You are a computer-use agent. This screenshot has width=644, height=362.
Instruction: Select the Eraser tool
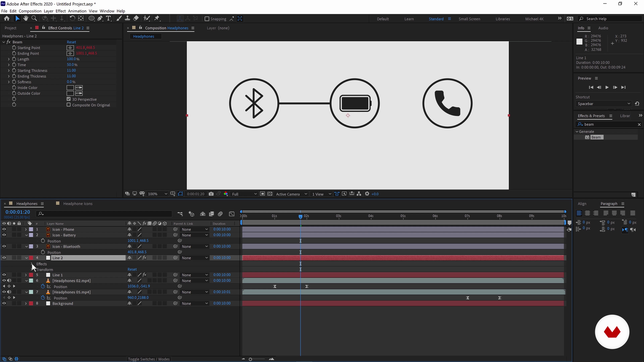point(136,18)
